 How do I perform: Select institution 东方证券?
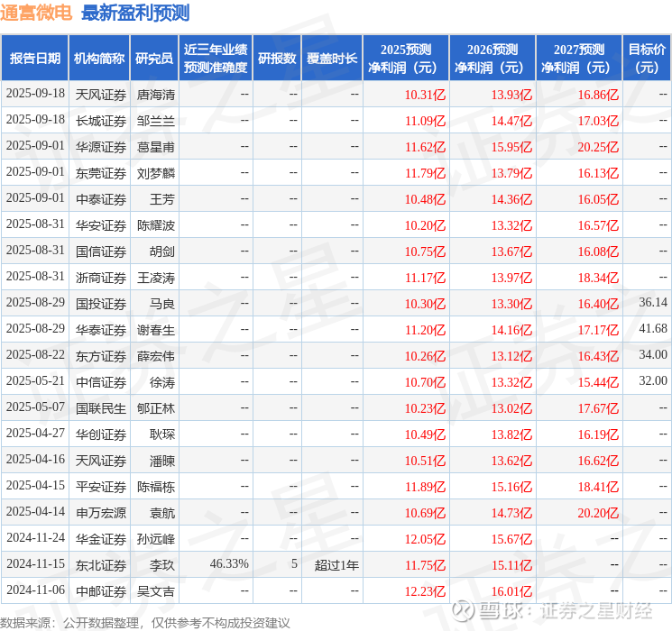(x=101, y=356)
